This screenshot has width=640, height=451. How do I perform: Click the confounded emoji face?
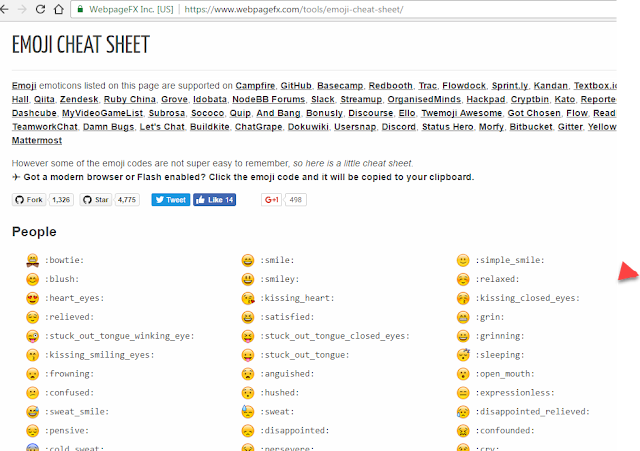[463, 431]
